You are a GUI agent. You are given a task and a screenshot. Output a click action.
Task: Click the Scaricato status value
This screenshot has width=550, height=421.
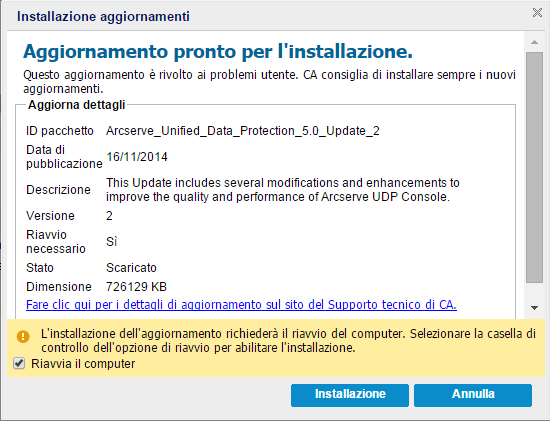click(x=131, y=268)
